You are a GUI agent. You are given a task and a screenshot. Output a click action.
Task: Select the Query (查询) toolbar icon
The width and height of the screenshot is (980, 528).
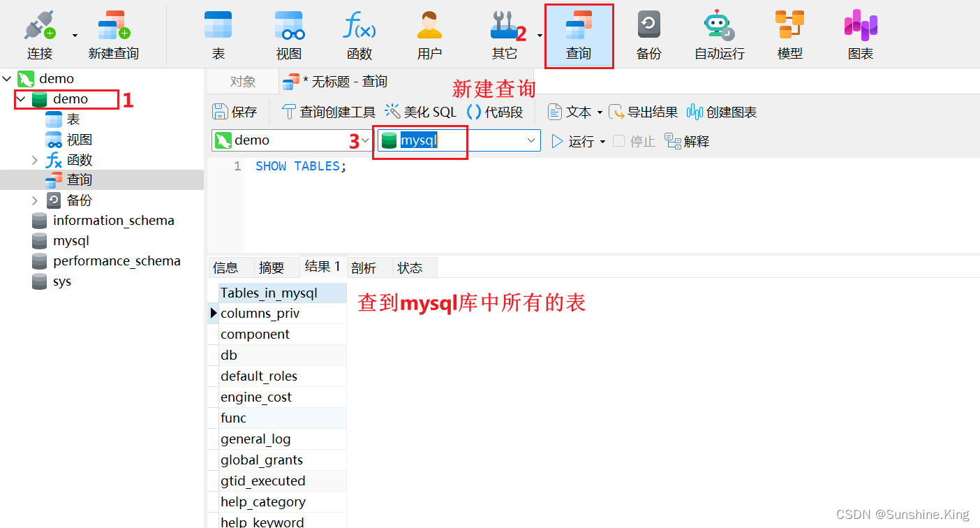579,36
